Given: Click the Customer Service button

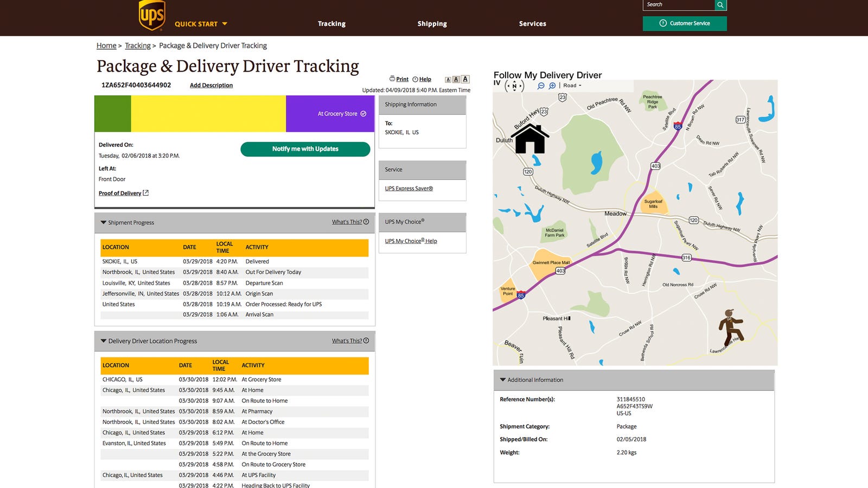Looking at the screenshot, I should coord(685,23).
